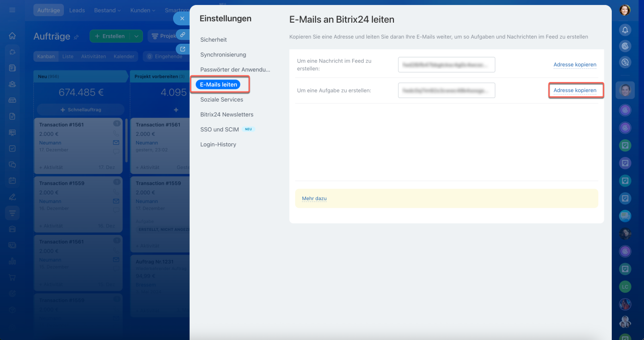Open the gear settings icon in left sidebar

(x=13, y=293)
